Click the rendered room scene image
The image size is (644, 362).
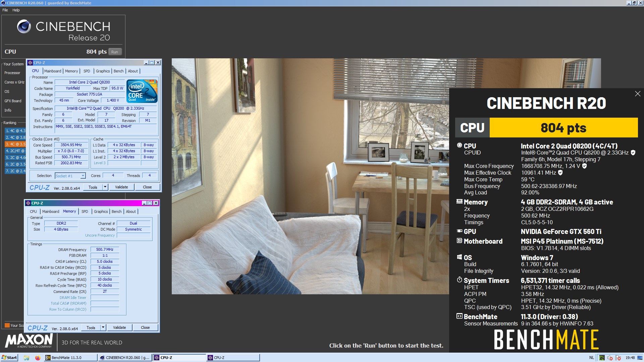point(310,176)
